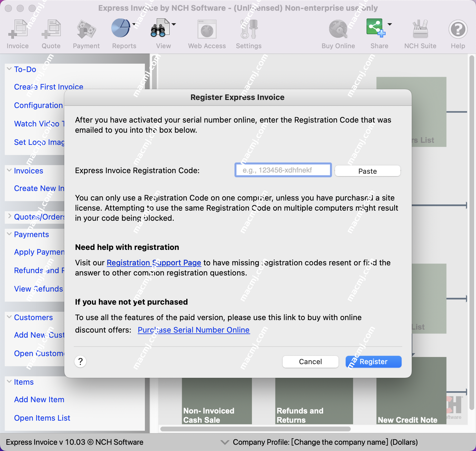The height and width of the screenshot is (451, 476).
Task: Open the Web Access icon
Action: pyautogui.click(x=207, y=29)
